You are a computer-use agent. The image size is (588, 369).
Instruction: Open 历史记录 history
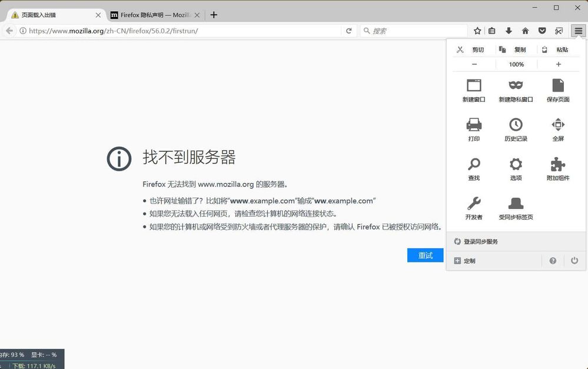click(516, 129)
